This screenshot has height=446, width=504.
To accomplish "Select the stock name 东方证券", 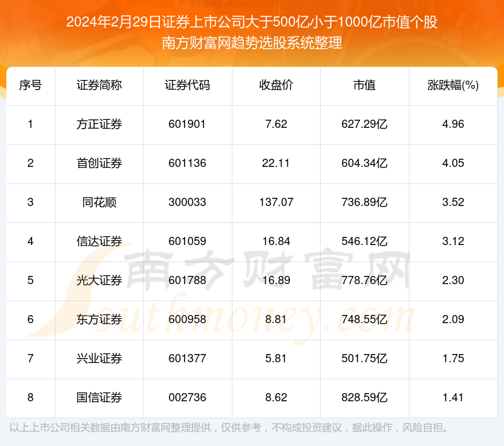I will pos(99,319).
